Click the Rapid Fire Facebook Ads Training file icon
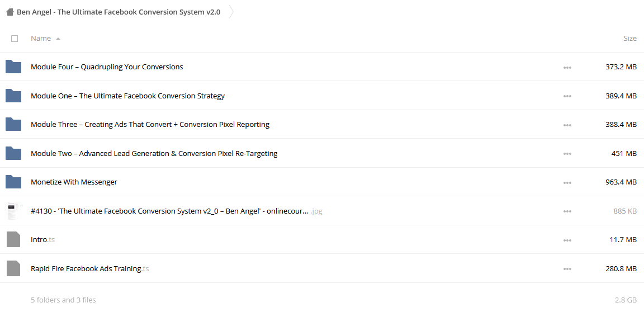This screenshot has height=312, width=644. point(13,268)
